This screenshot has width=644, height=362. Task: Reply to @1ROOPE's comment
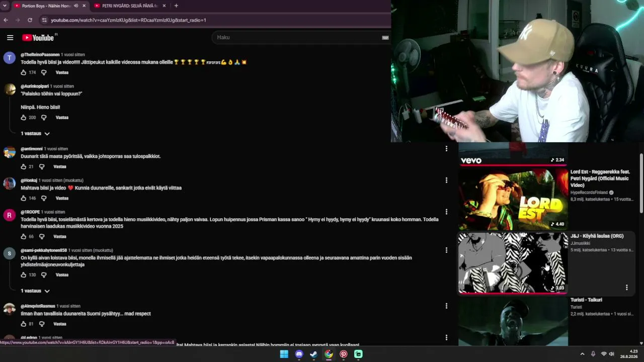(x=60, y=236)
